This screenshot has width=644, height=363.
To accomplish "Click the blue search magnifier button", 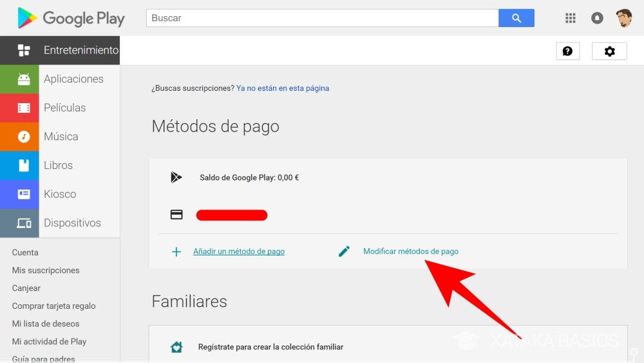I will (x=516, y=18).
